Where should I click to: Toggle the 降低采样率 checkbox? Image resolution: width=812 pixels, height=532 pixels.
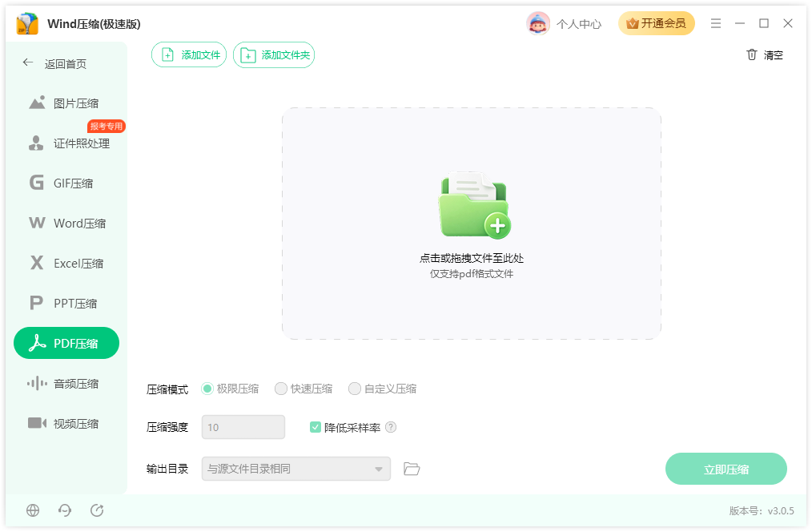click(x=315, y=427)
